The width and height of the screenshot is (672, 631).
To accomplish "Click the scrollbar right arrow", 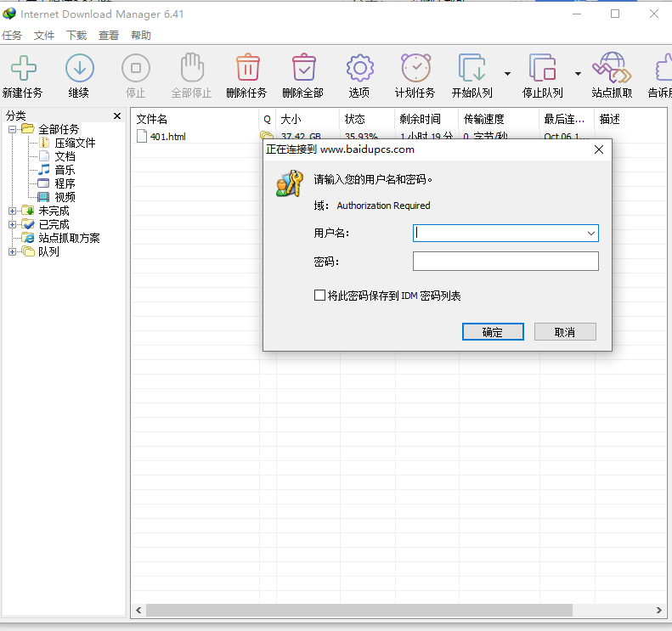I will [659, 610].
